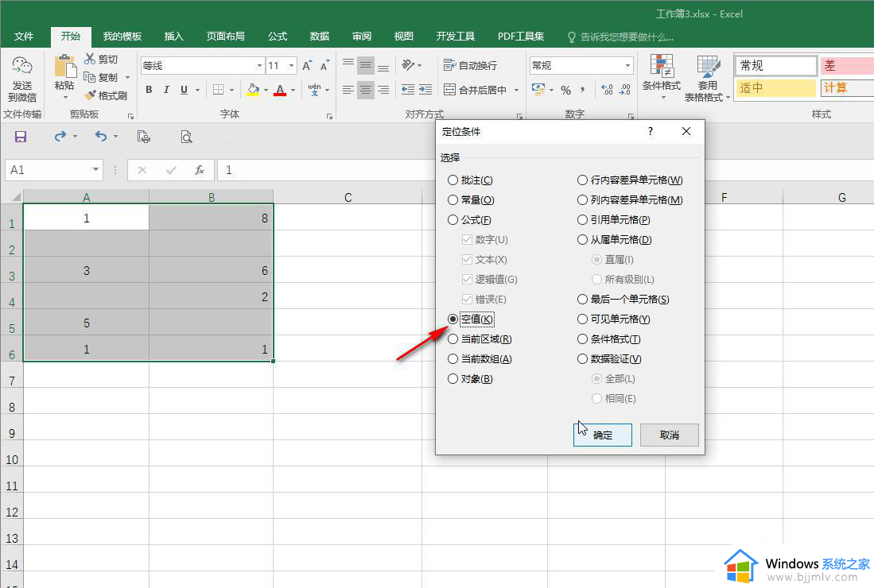Open the number format 常规 dropdown
874x588 pixels.
[628, 66]
